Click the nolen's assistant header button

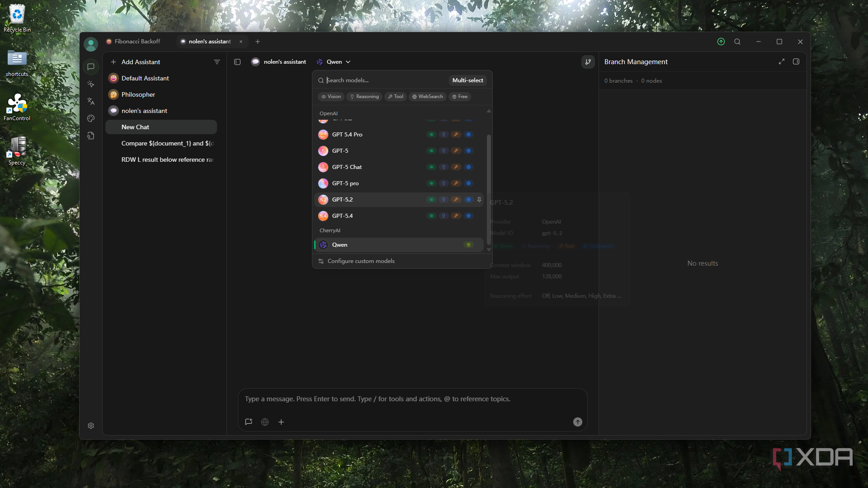click(278, 62)
